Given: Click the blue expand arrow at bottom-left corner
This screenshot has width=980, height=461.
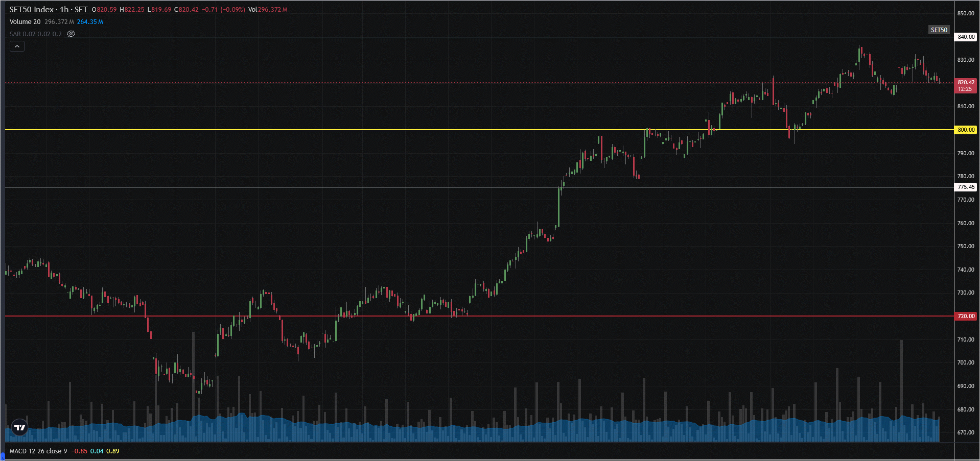Looking at the screenshot, I should (2, 456).
